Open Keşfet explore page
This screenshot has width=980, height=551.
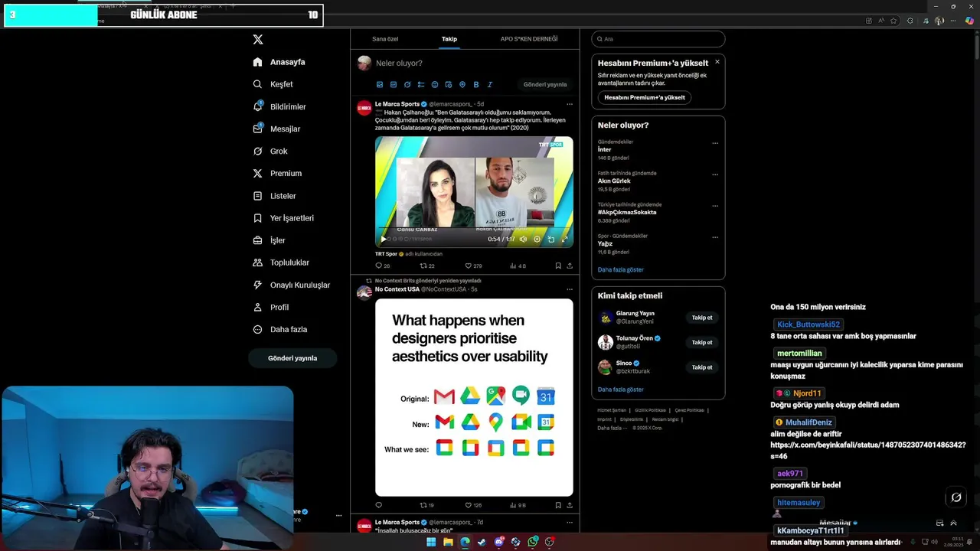pyautogui.click(x=273, y=84)
